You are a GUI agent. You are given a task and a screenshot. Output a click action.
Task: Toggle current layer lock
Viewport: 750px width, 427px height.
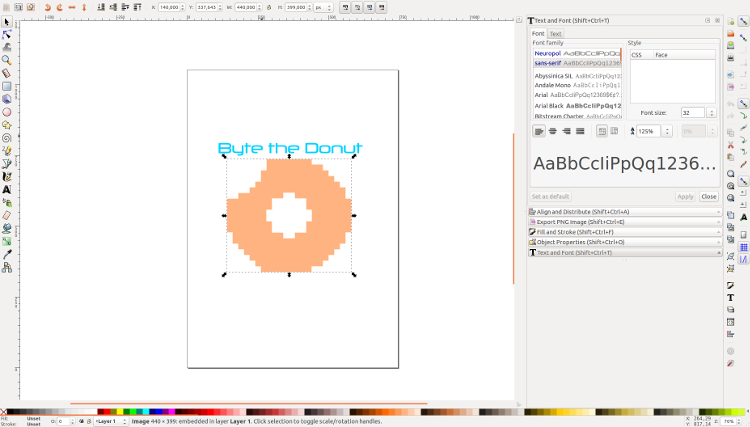[88, 421]
